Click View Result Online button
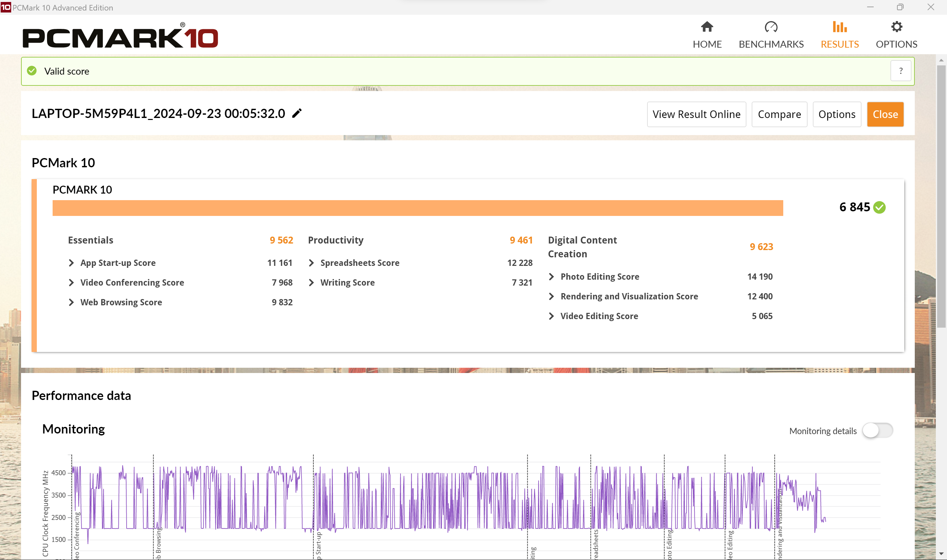The height and width of the screenshot is (560, 947). pyautogui.click(x=696, y=114)
